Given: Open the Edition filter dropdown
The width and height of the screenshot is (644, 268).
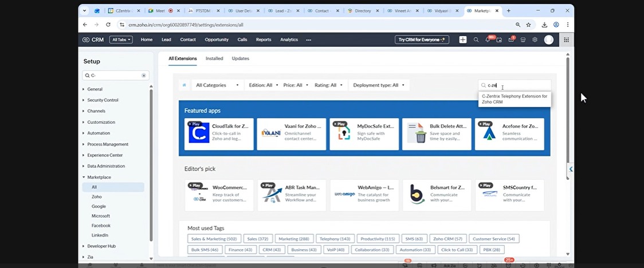Looking at the screenshot, I should [x=264, y=85].
